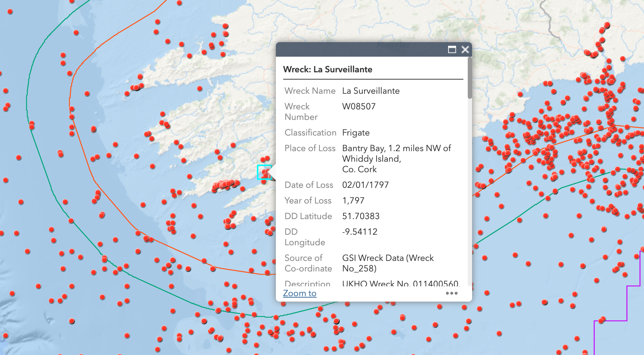The image size is (644, 355).
Task: Select the Wreck Name value La Surveillante
Action: 371,91
